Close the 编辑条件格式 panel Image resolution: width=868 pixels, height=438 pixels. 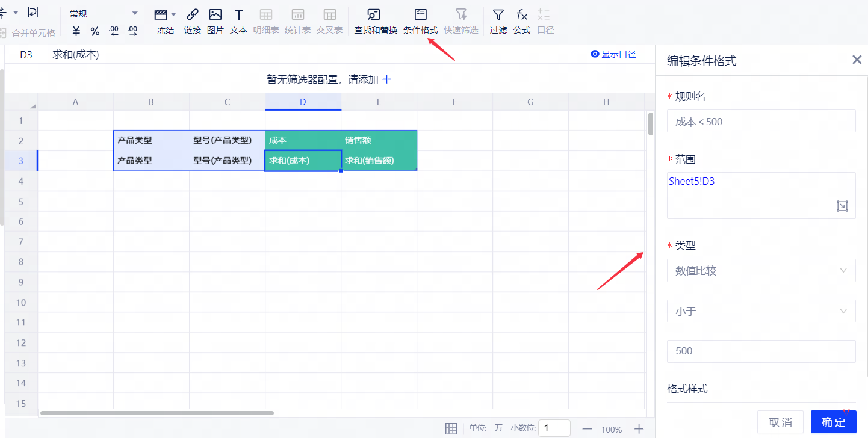point(857,60)
